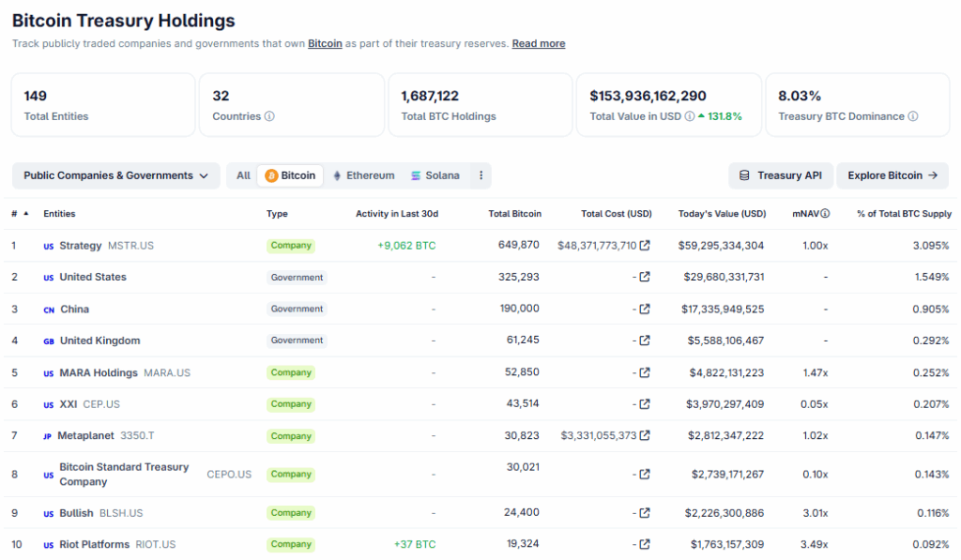The image size is (961, 560).
Task: Open Bitcoin Standard Treasury Company entity
Action: click(x=124, y=475)
